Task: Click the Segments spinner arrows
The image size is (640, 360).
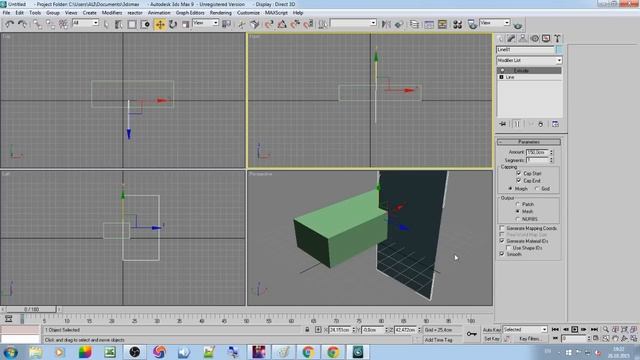Action: click(551, 160)
